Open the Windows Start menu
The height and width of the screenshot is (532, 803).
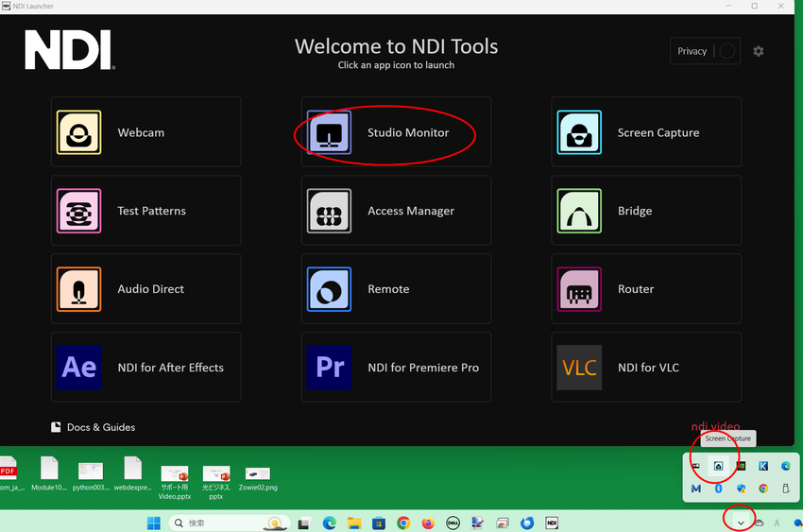[154, 523]
